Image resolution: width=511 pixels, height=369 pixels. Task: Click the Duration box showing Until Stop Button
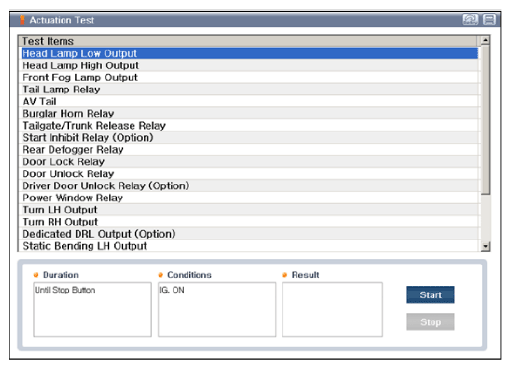point(92,309)
